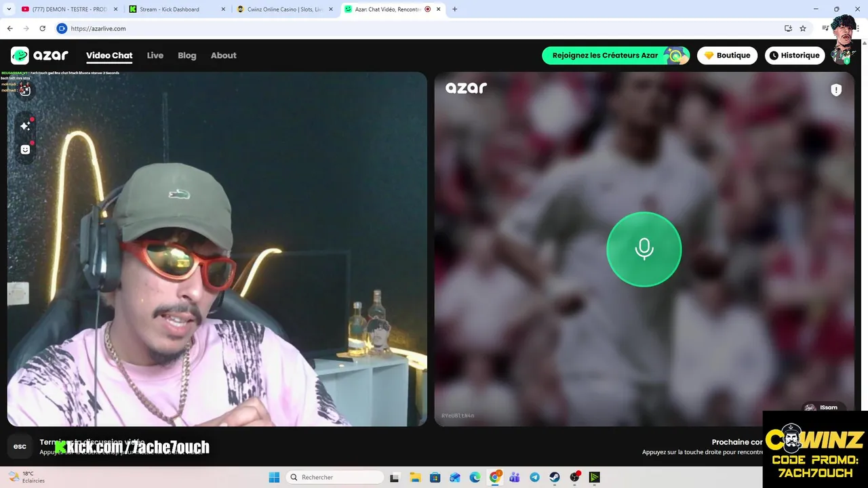Open Microsoft Teams from taskbar
Viewport: 868px width, 488px height.
coord(515,477)
